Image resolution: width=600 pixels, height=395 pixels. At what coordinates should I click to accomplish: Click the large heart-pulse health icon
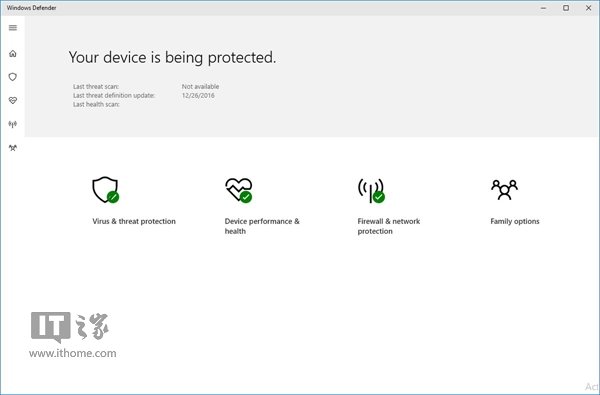(238, 189)
